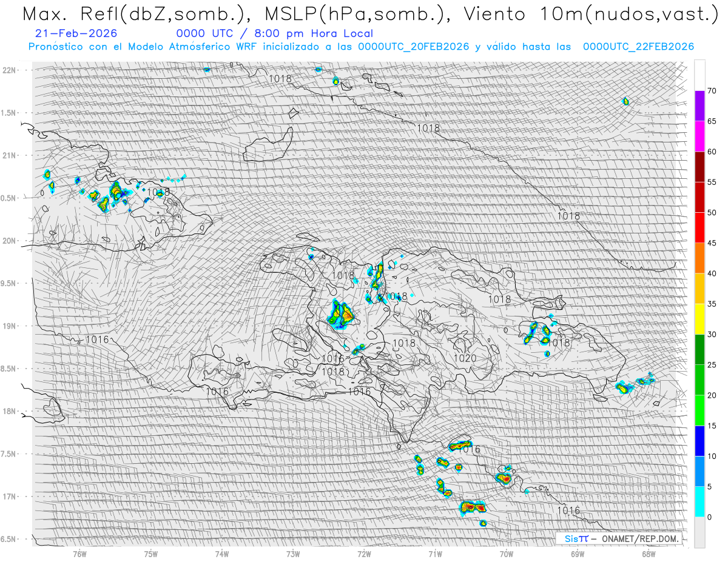Screen dimensions: 728x562
Task: Click the color bar label '10'
Action: (x=712, y=456)
